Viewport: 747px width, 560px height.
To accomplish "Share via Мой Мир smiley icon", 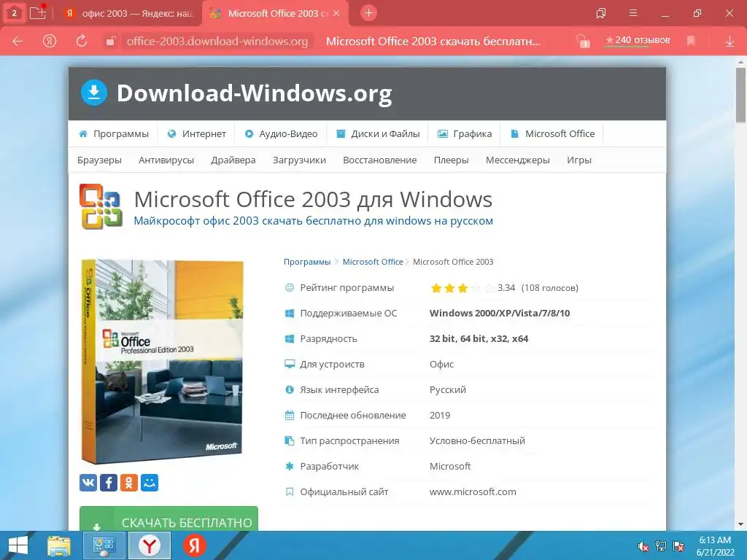I will [150, 483].
